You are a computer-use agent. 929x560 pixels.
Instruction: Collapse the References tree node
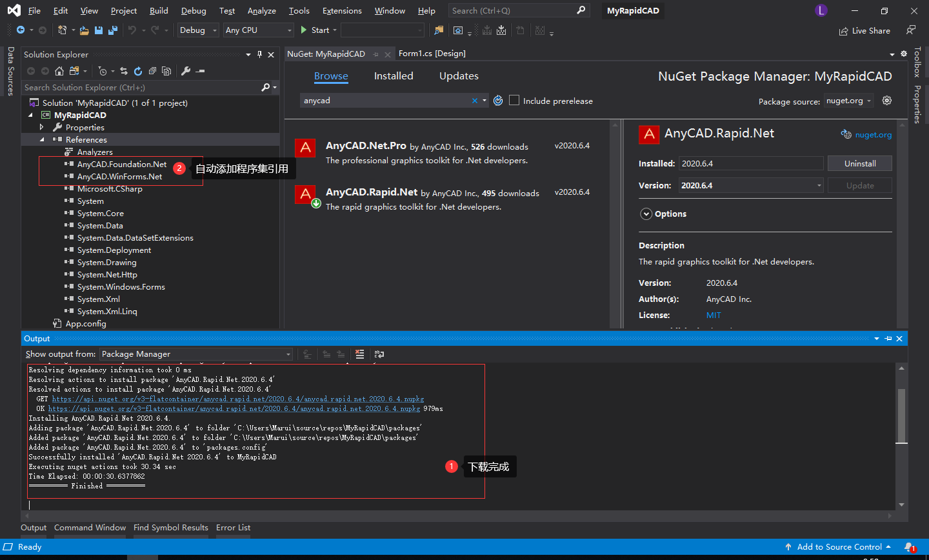tap(43, 140)
